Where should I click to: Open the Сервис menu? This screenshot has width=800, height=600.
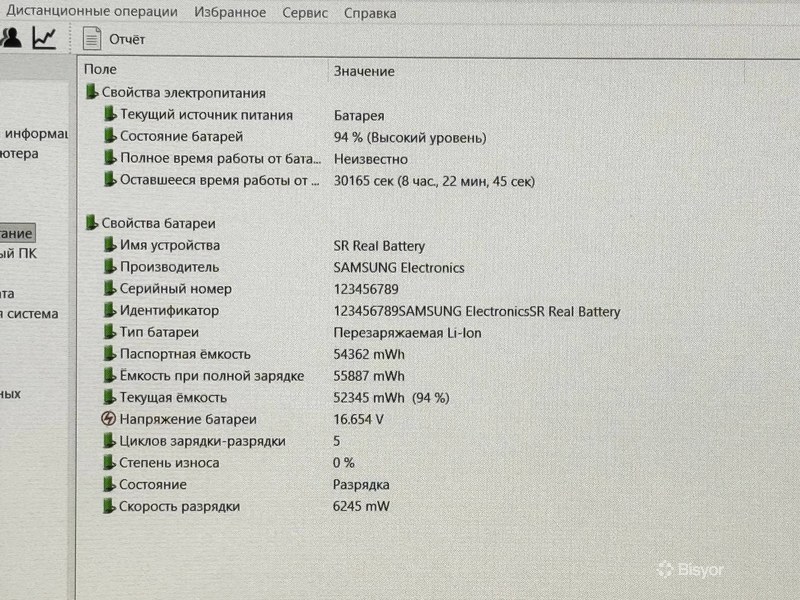pyautogui.click(x=305, y=13)
